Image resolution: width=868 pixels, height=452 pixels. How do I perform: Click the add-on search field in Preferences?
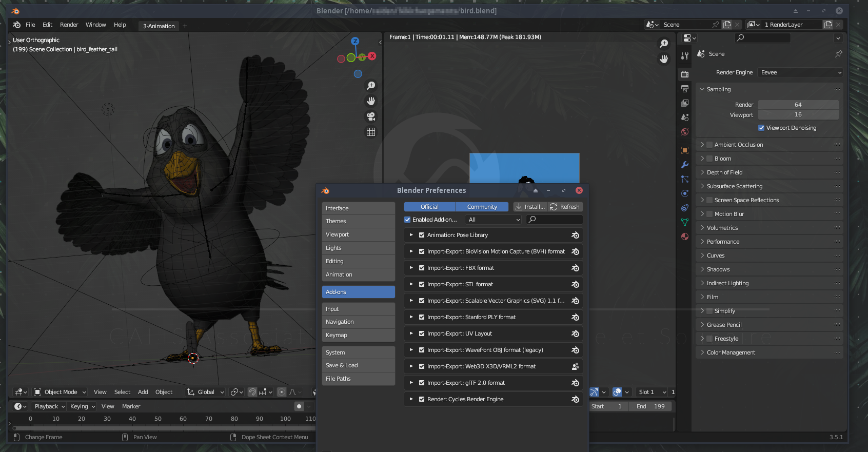[x=557, y=220]
